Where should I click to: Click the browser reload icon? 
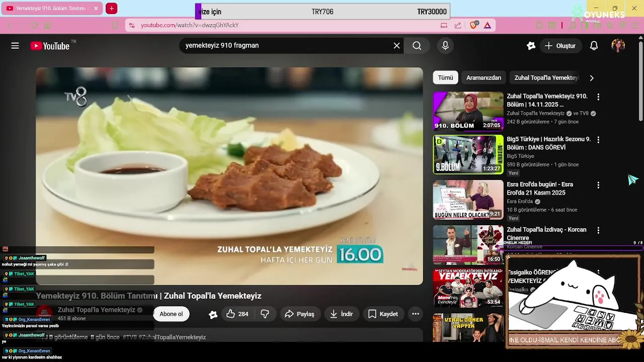coord(34,25)
